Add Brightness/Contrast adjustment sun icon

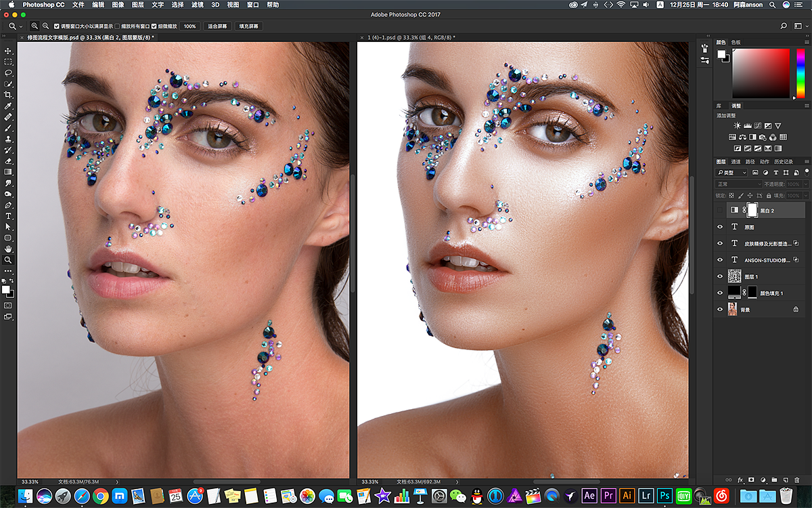[738, 125]
